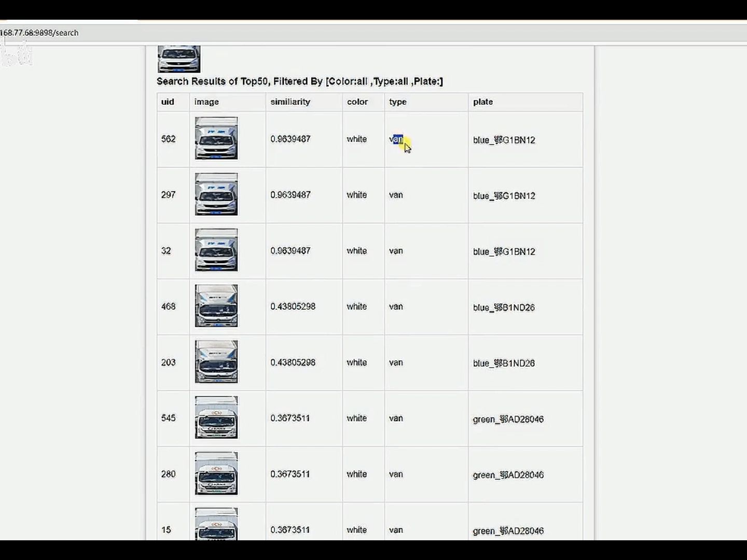The height and width of the screenshot is (560, 747).
Task: Click the 'type' column header
Action: [x=398, y=102]
